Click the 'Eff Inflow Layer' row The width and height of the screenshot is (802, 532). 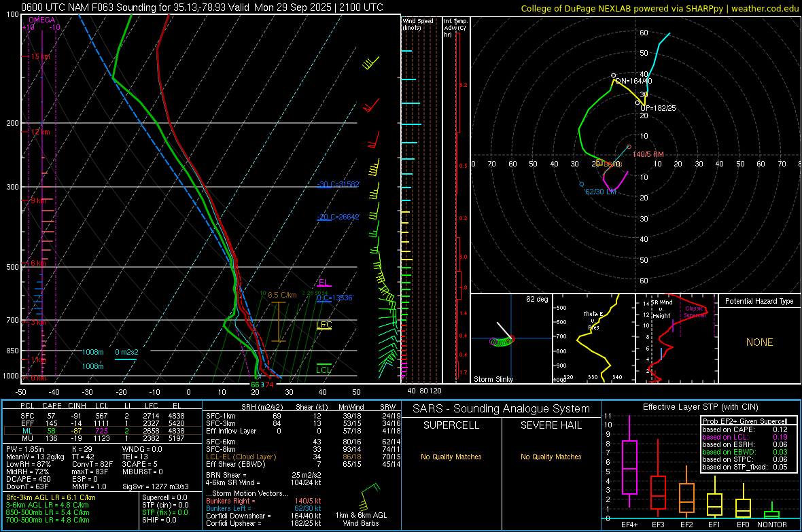[x=303, y=431]
